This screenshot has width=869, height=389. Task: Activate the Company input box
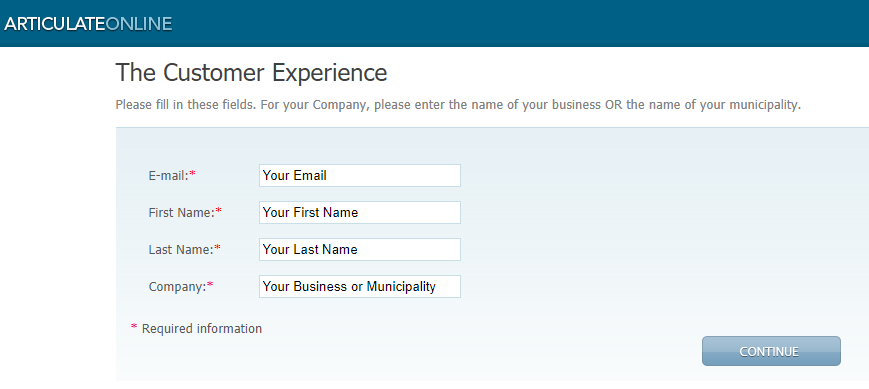[360, 286]
